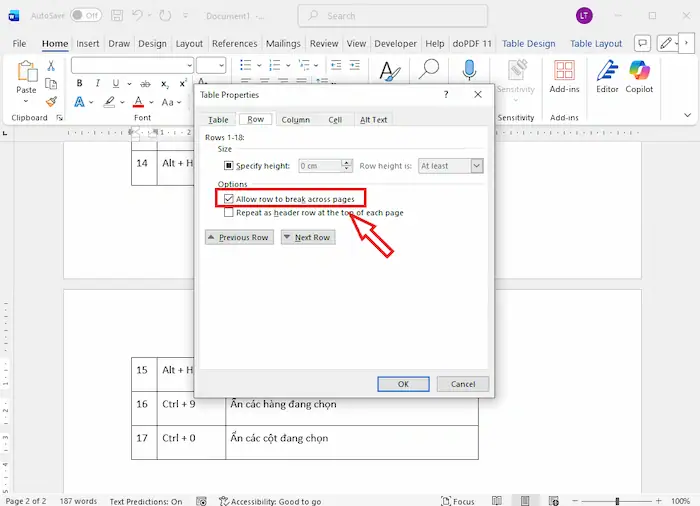Click the Add-ins icon
This screenshot has width=700, height=506.
565,75
